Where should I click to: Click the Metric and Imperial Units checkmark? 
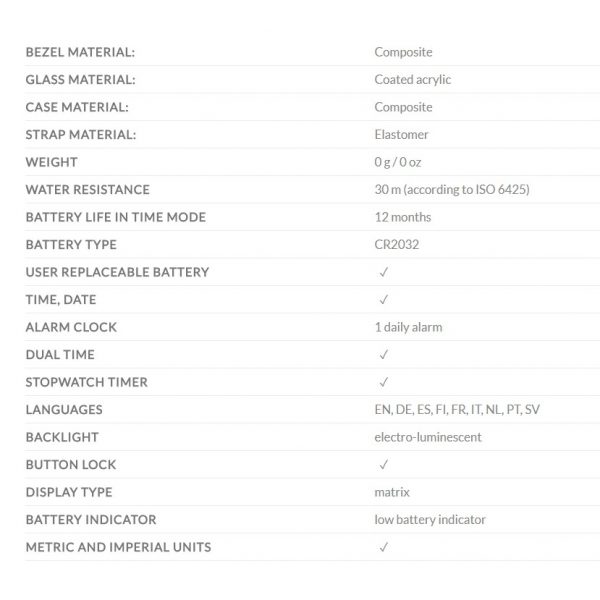(383, 547)
